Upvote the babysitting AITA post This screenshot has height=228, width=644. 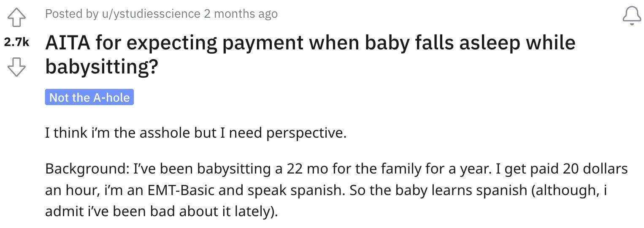[x=16, y=19]
